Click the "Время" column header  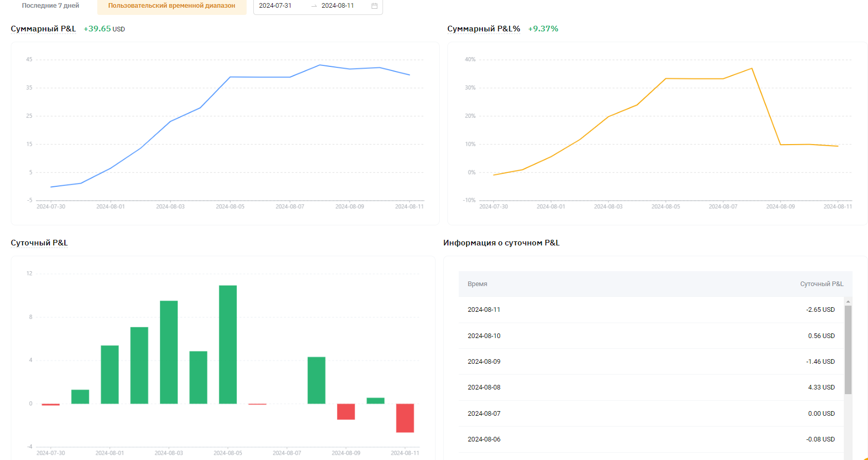click(x=477, y=284)
